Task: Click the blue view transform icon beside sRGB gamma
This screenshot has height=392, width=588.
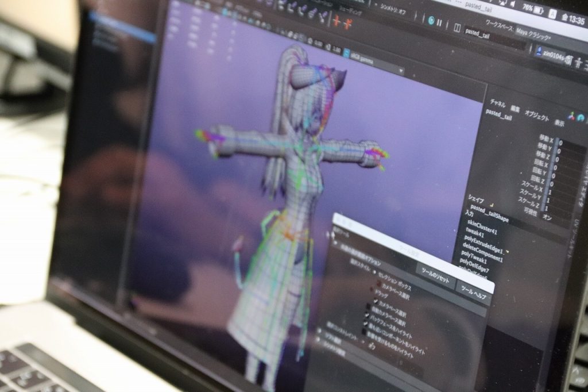Action: tap(346, 53)
